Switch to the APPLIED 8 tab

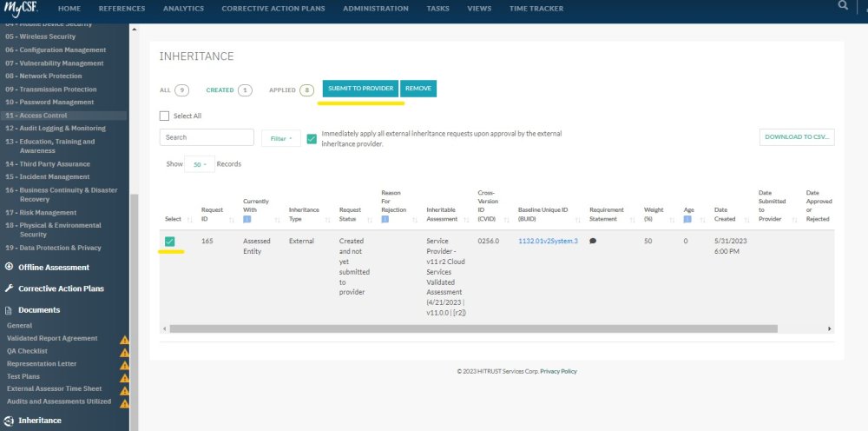point(291,90)
